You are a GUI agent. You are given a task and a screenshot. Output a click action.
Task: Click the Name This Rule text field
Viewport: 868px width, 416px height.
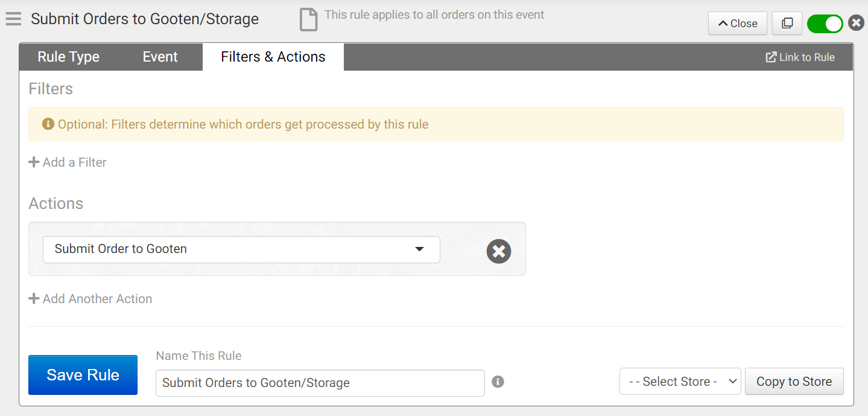click(320, 383)
